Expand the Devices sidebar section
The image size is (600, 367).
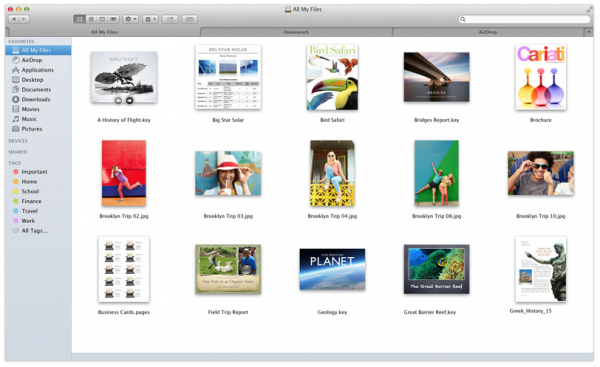click(x=18, y=141)
